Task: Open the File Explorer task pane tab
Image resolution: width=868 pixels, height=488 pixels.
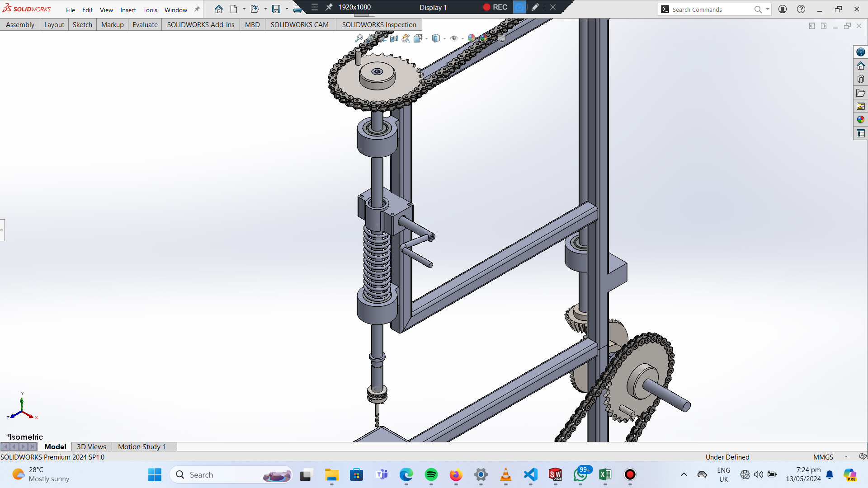Action: pyautogui.click(x=860, y=93)
